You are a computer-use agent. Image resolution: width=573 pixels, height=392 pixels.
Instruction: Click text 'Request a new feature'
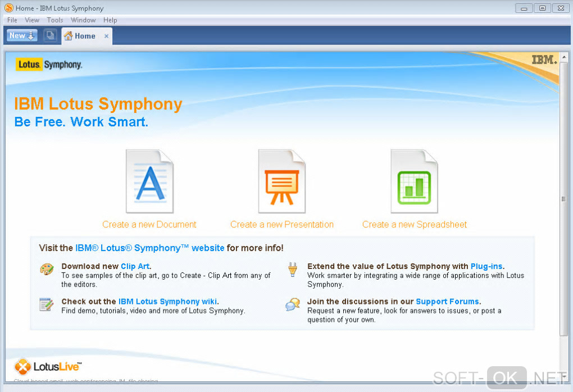pos(343,311)
